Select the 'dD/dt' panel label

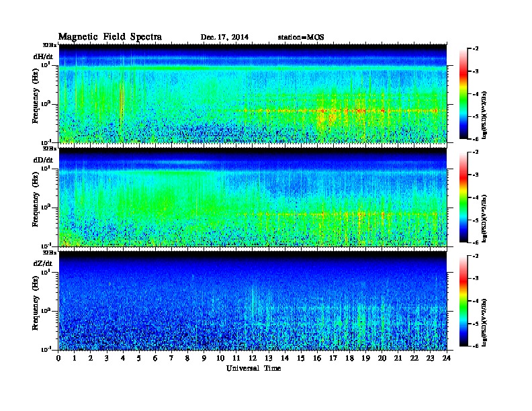43,160
